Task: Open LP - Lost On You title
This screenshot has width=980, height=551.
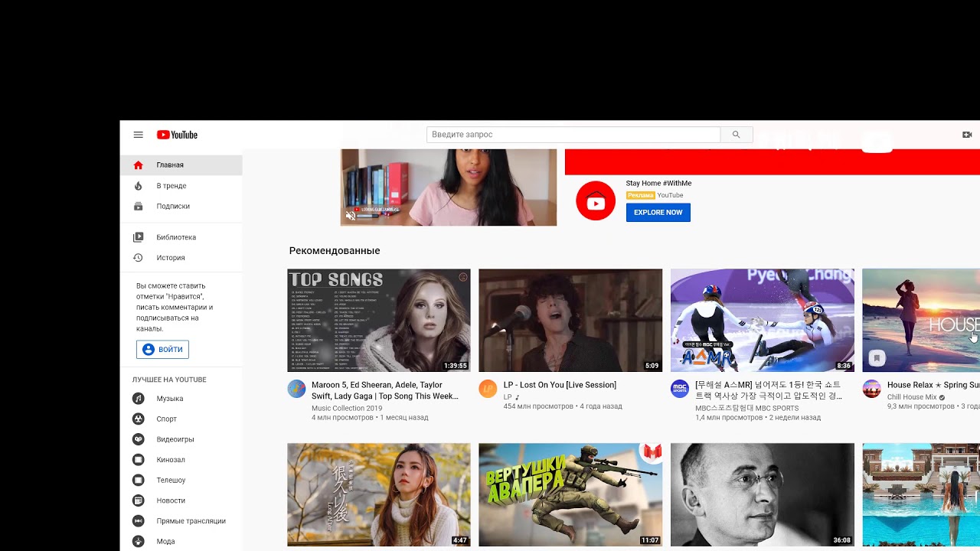Action: click(560, 385)
